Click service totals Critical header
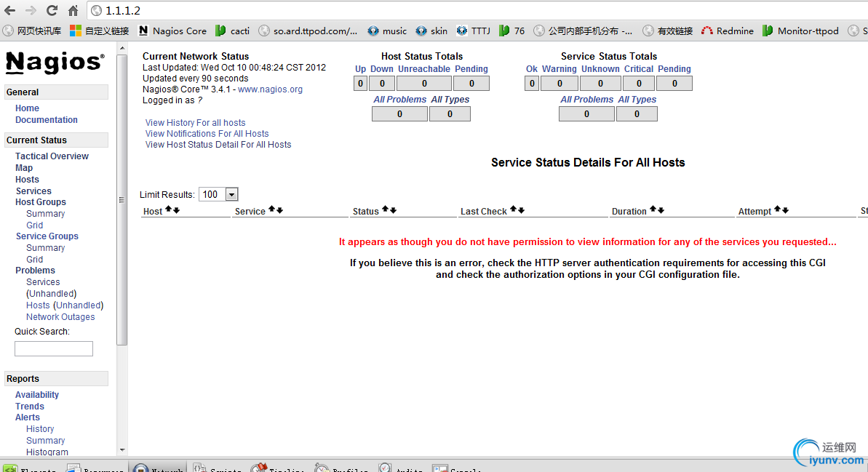The height and width of the screenshot is (472, 868). (639, 69)
